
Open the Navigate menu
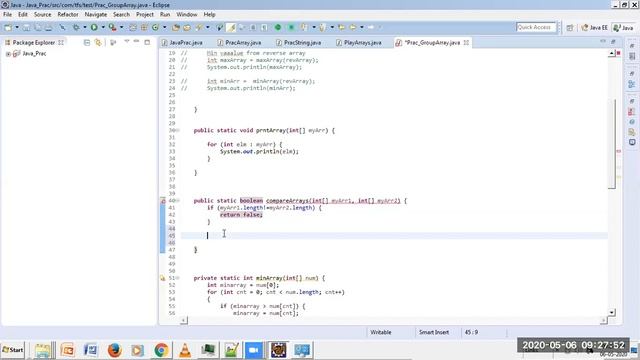pyautogui.click(x=96, y=14)
